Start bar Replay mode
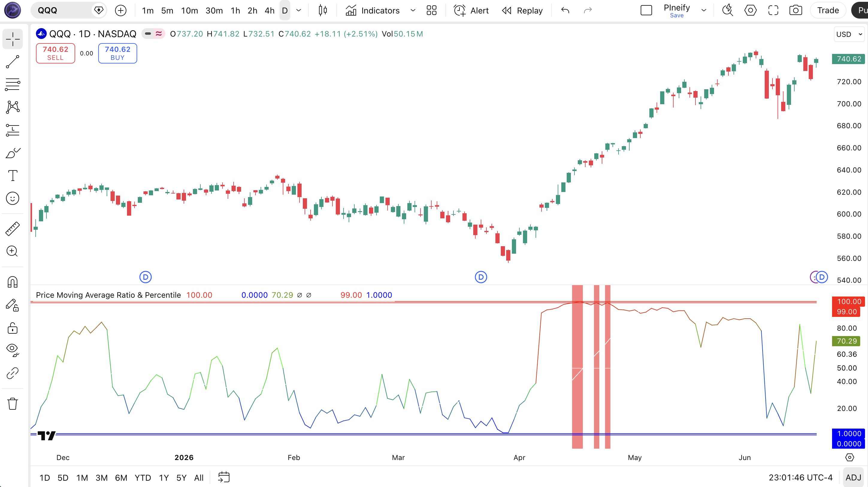Viewport: 868px width, 487px height. [x=522, y=10]
